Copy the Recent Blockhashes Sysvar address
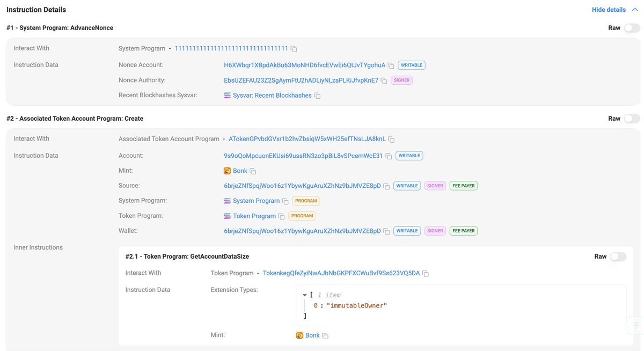Image resolution: width=644 pixels, height=351 pixels. click(x=317, y=96)
